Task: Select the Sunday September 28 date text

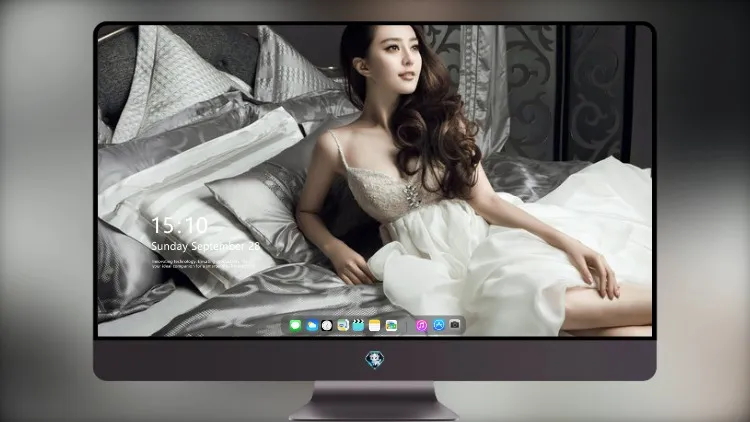Action: coord(205,246)
